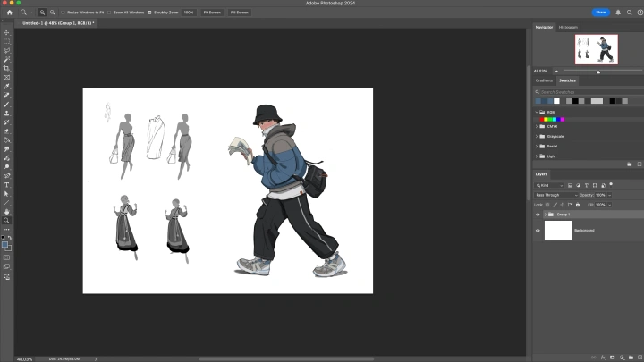644x362 pixels.
Task: Toggle lock transparent pixels
Action: (x=547, y=205)
